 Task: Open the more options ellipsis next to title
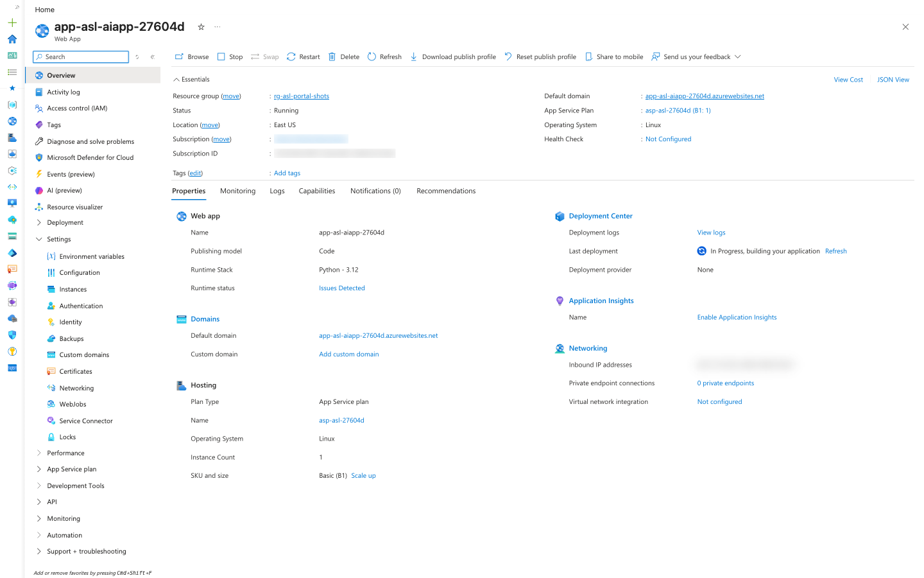pos(218,27)
